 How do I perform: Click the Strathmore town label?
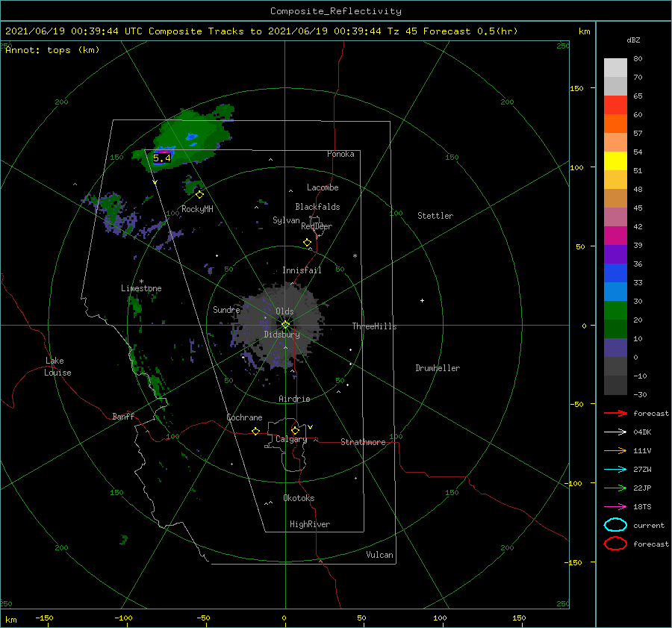pyautogui.click(x=363, y=442)
